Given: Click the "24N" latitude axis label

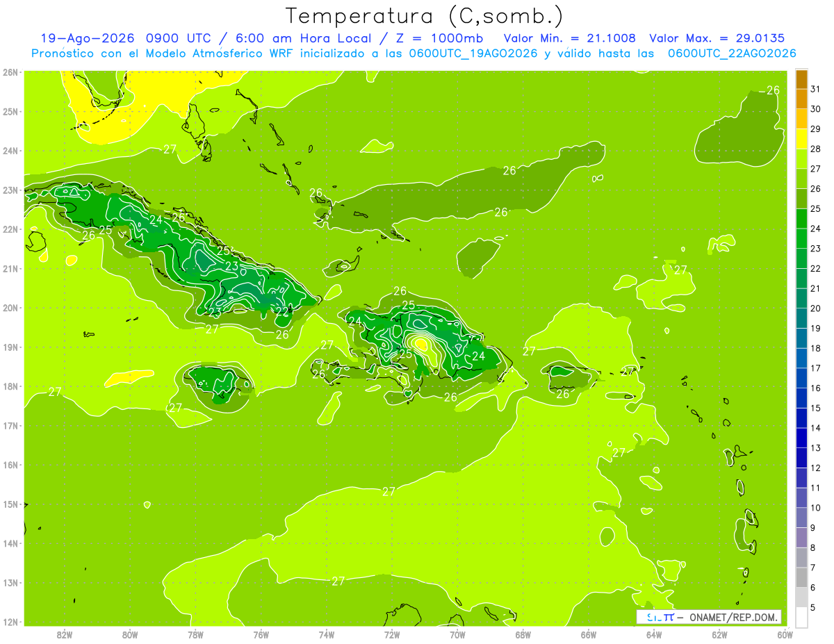Looking at the screenshot, I should 10,151.
